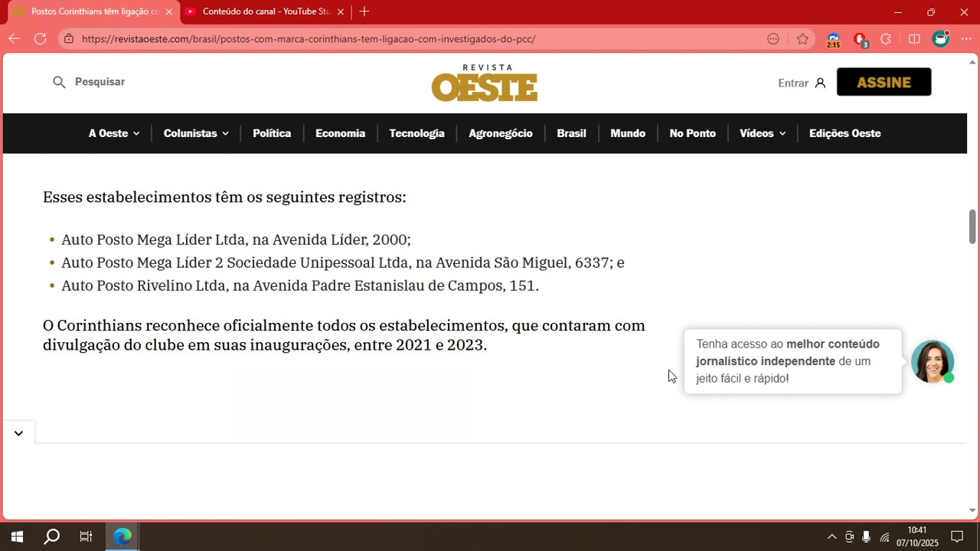
Task: Click the search magnifier icon
Action: pyautogui.click(x=59, y=82)
